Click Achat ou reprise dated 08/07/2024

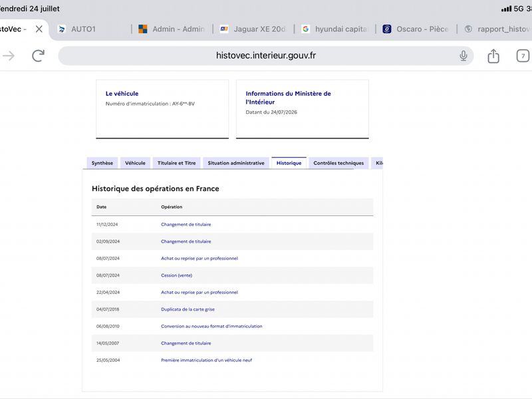coord(199,259)
